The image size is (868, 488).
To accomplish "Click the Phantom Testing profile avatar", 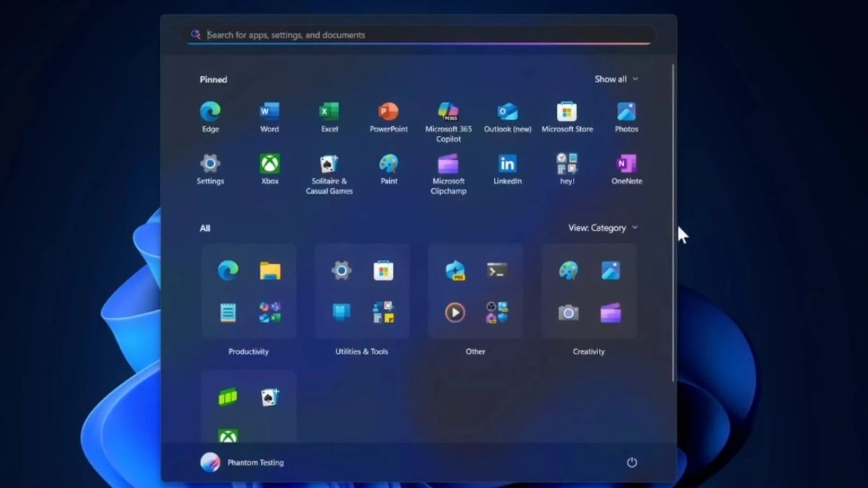I will (210, 463).
